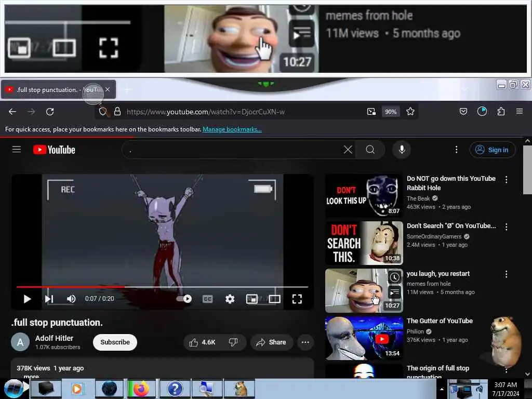Dislike this video
The width and height of the screenshot is (532, 399).
click(233, 342)
